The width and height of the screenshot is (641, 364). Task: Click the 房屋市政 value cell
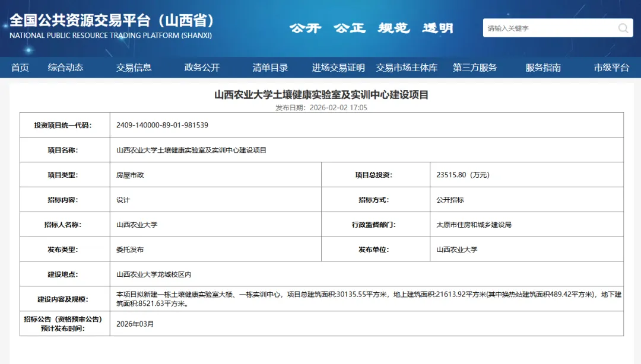coord(215,175)
